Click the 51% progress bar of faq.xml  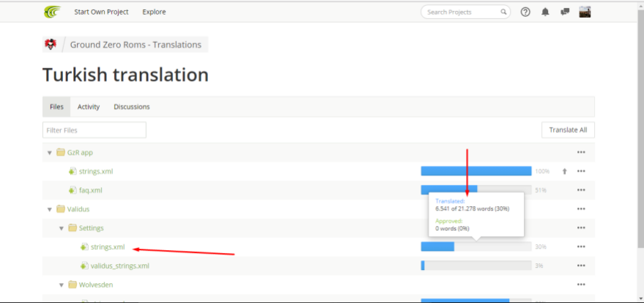coord(476,190)
